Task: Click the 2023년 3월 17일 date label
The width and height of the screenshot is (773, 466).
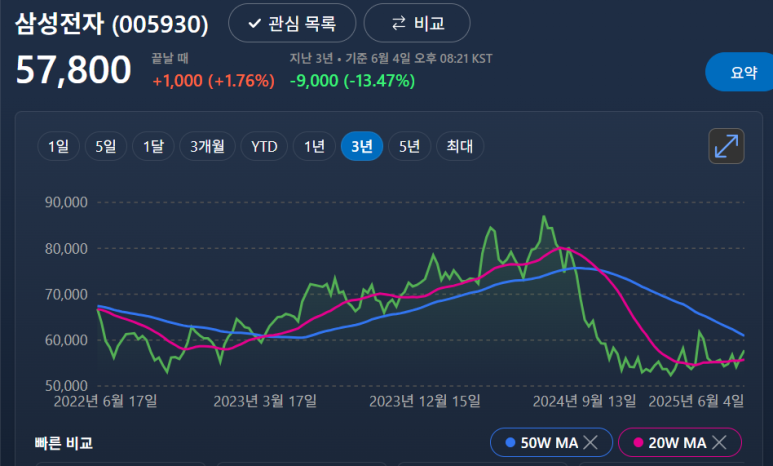Action: [x=265, y=401]
